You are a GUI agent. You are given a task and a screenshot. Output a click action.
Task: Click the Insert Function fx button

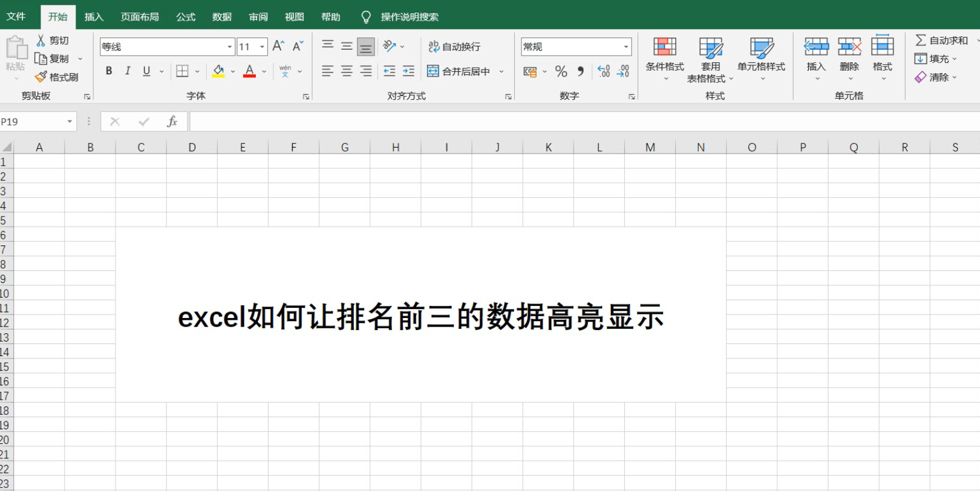(x=172, y=122)
